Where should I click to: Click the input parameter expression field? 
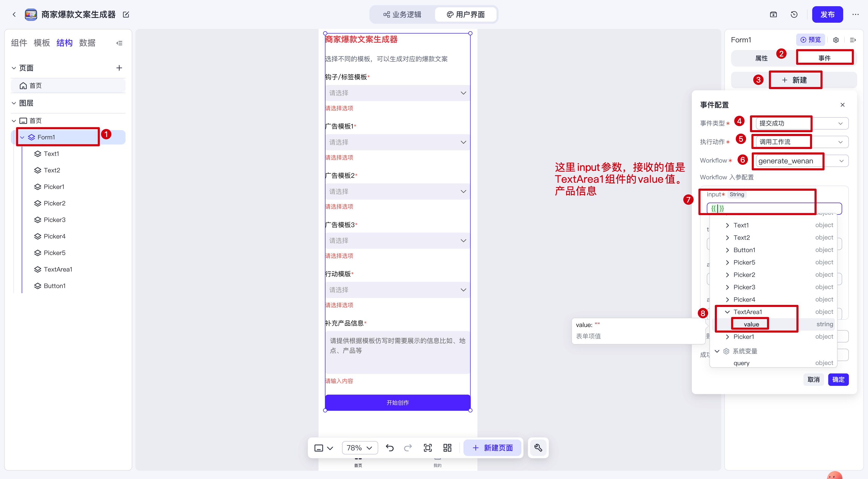coord(775,208)
